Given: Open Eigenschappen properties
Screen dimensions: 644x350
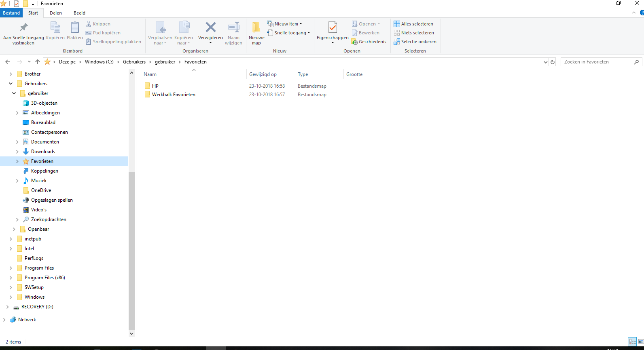Looking at the screenshot, I should click(x=333, y=33).
